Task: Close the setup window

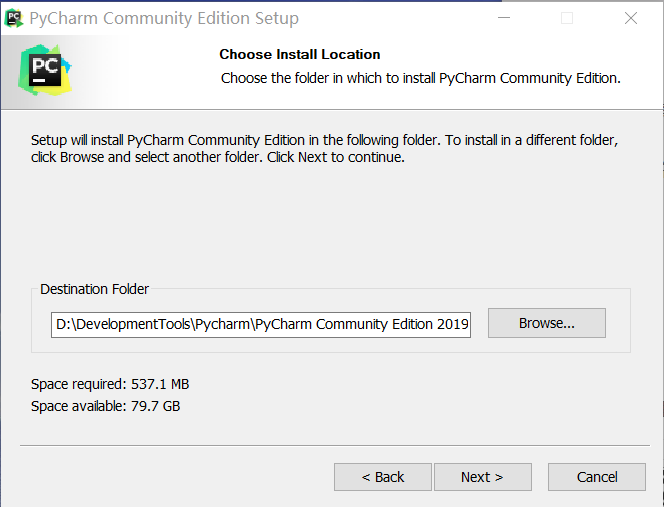Action: [x=631, y=18]
